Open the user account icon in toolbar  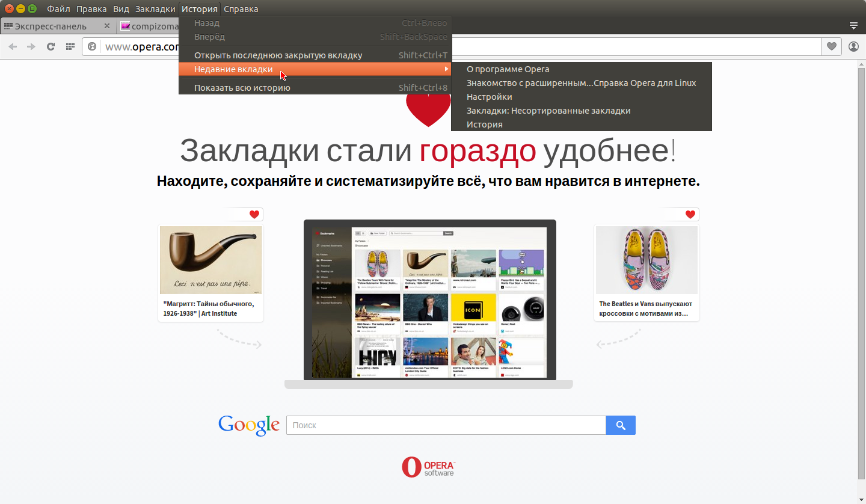tap(854, 46)
